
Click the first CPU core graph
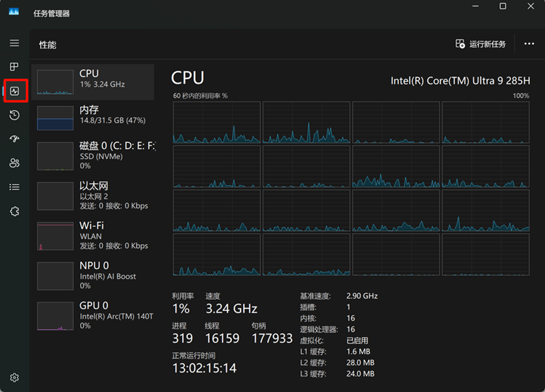[x=217, y=122]
